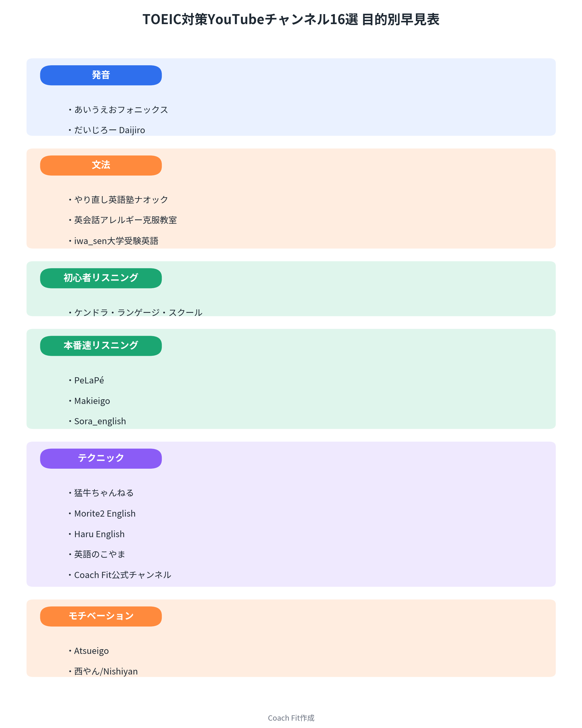Click the orange モチベーション badge
Image resolution: width=582 pixels, height=728 pixels.
pyautogui.click(x=101, y=617)
